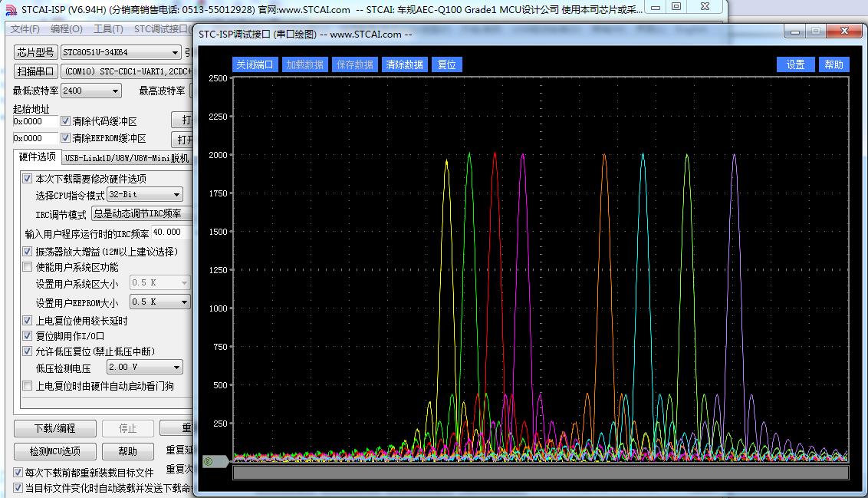Switch to the USB-Link1D/U8W/U8W-Mini脱机 tab
This screenshot has width=868, height=498.
point(127,157)
